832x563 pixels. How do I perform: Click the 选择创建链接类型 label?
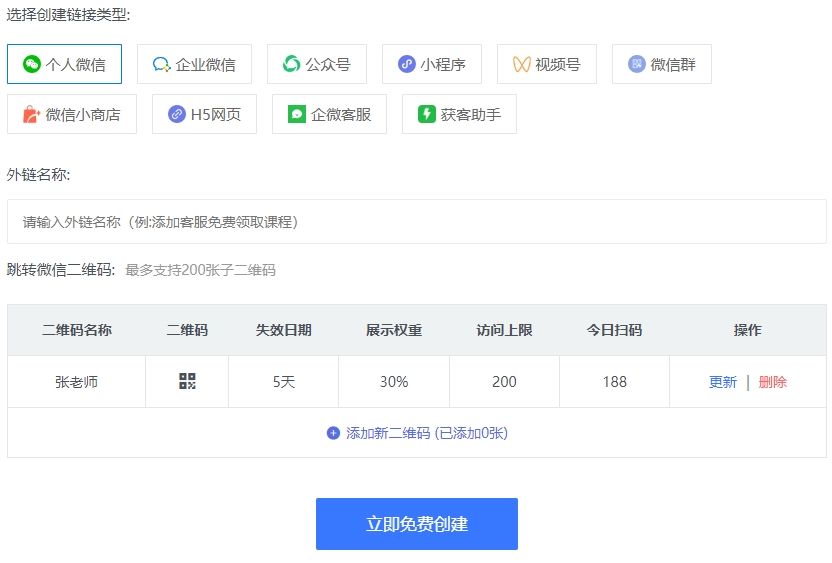tap(68, 14)
